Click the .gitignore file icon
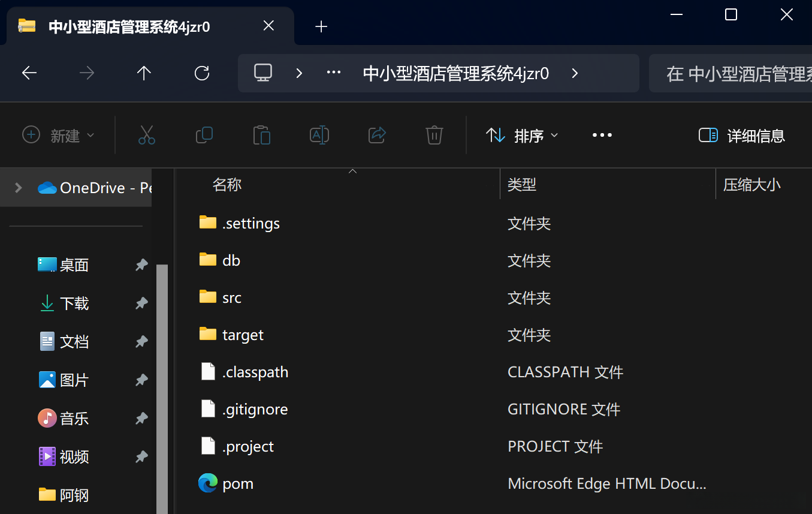The image size is (812, 514). pyautogui.click(x=208, y=409)
